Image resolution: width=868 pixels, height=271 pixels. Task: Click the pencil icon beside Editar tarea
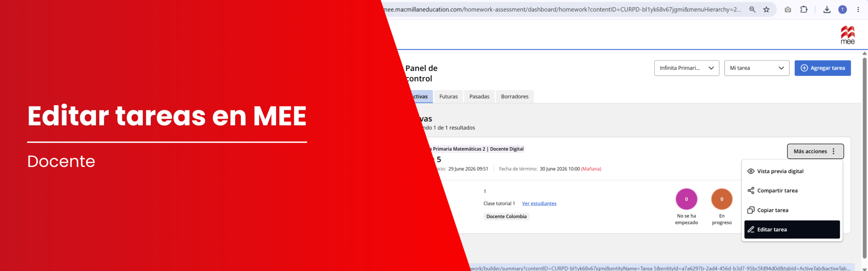pos(751,230)
